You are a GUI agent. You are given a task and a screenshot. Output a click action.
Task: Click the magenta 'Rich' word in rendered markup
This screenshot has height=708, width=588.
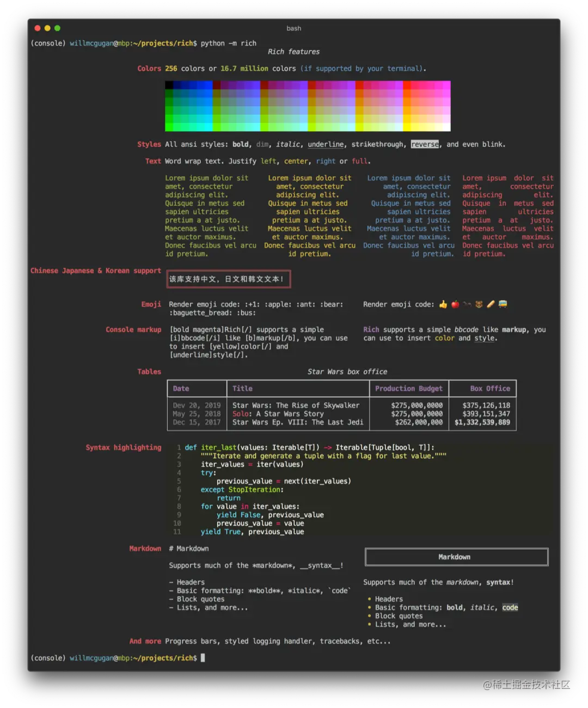point(371,330)
